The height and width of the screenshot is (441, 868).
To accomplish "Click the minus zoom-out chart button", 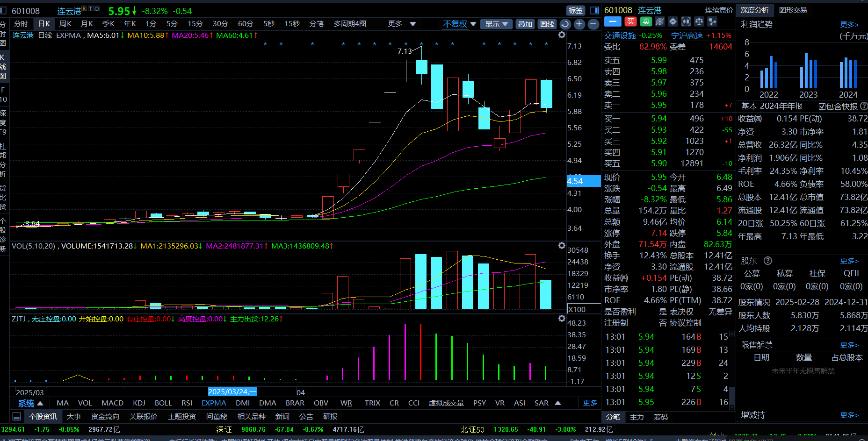I will 593,24.
